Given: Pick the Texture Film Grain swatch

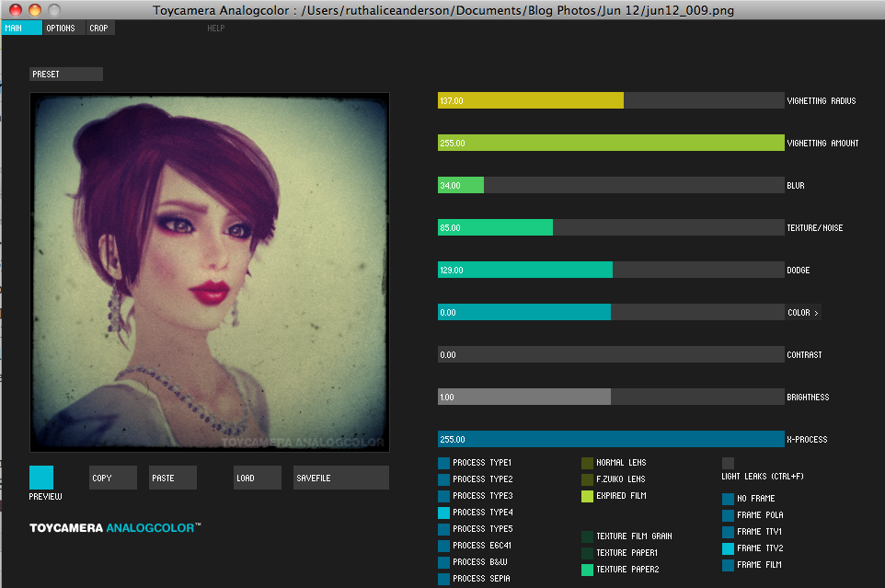Looking at the screenshot, I should coord(587,536).
